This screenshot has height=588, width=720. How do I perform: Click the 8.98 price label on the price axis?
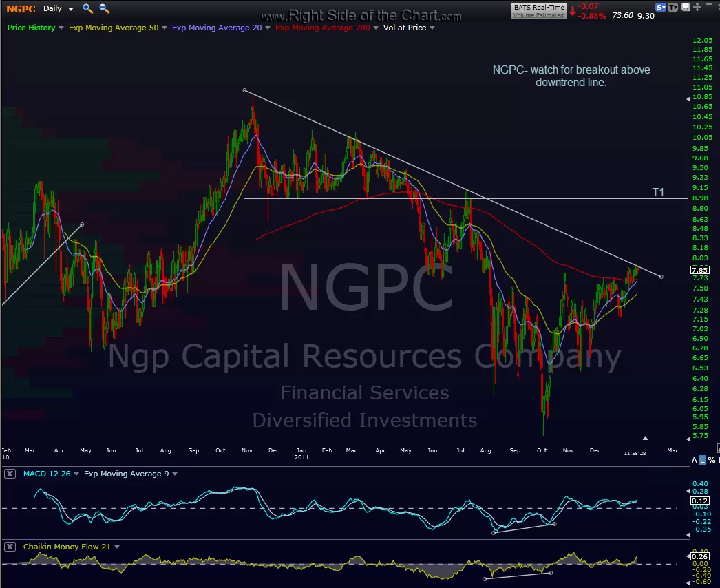(700, 198)
